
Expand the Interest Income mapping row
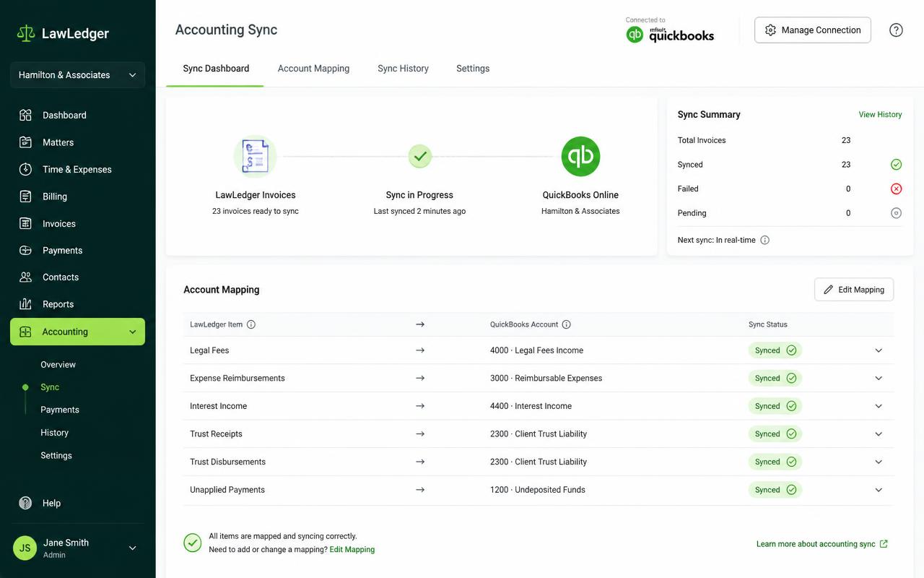[879, 406]
